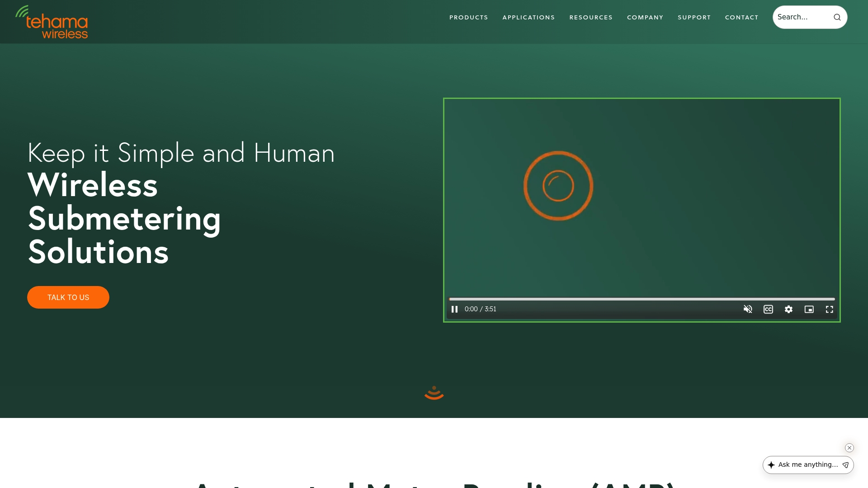Image resolution: width=868 pixels, height=488 pixels.
Task: Open the APPLICATIONS dropdown menu
Action: [528, 17]
